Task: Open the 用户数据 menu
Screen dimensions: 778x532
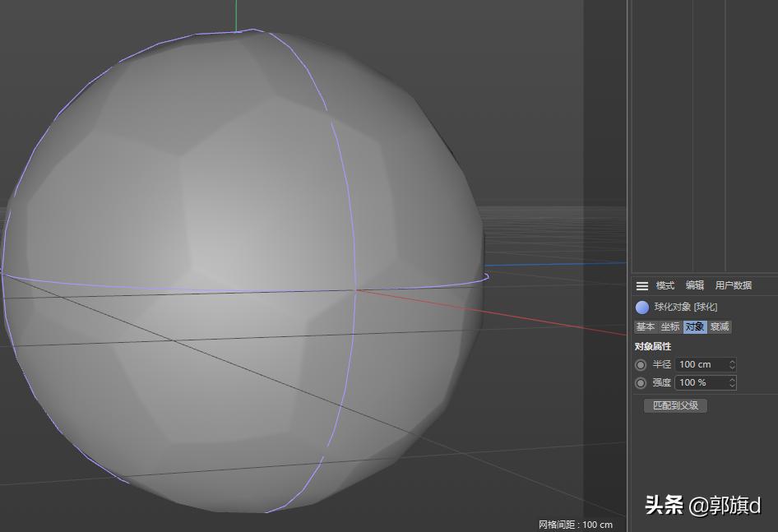Action: tap(734, 285)
